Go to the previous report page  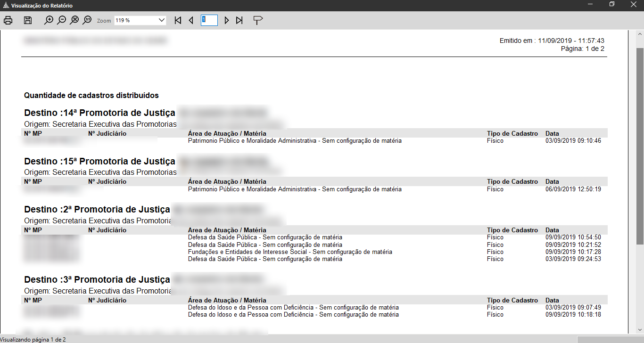pyautogui.click(x=190, y=20)
